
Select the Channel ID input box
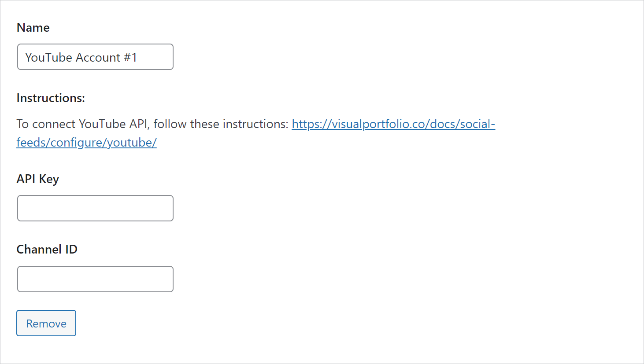point(95,279)
